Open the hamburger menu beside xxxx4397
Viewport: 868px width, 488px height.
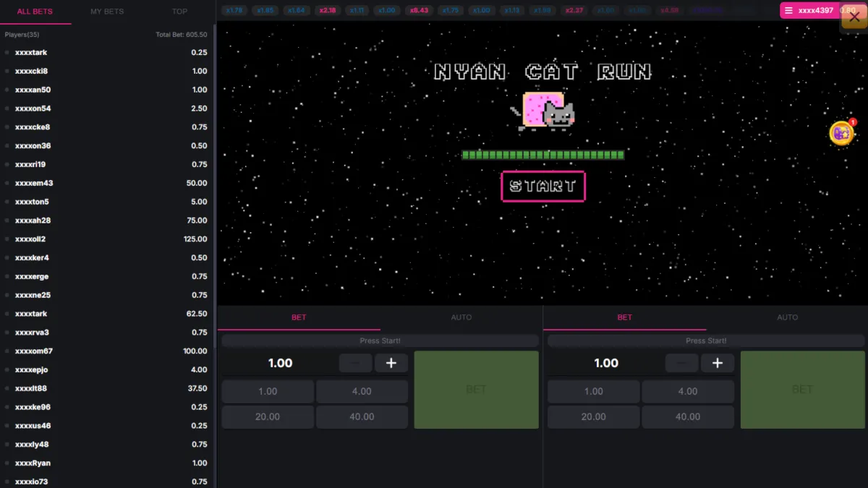(x=789, y=11)
